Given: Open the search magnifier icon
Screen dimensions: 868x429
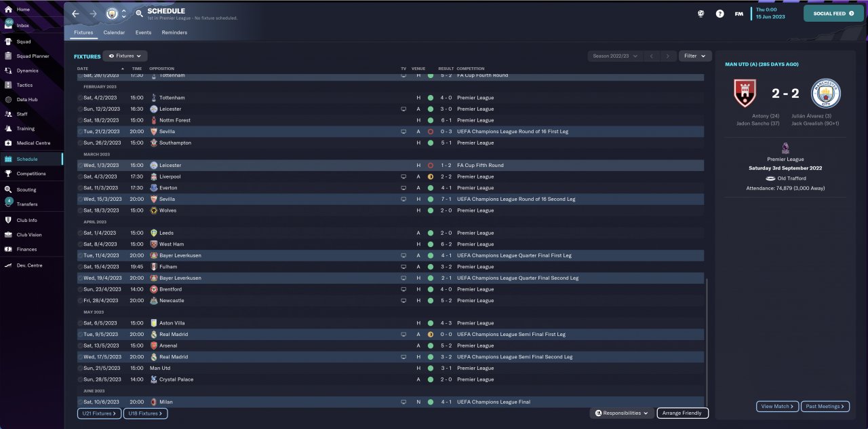Looking at the screenshot, I should 139,14.
